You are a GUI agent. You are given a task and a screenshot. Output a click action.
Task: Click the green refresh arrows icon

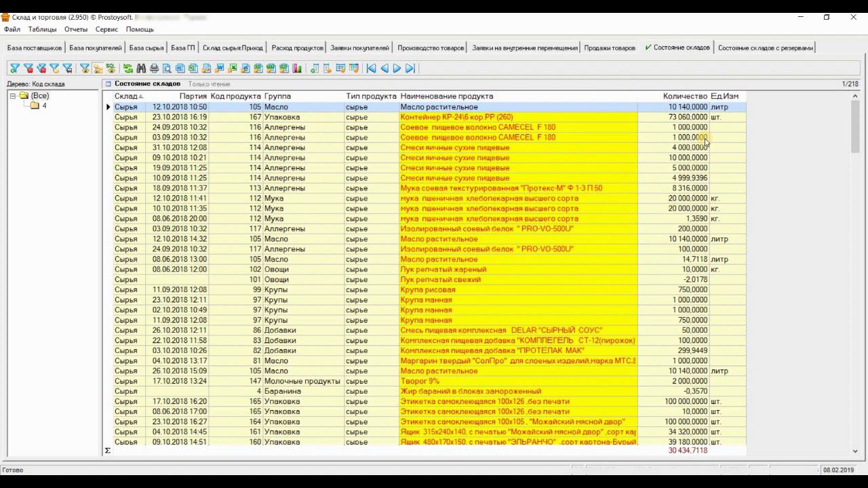(x=128, y=68)
